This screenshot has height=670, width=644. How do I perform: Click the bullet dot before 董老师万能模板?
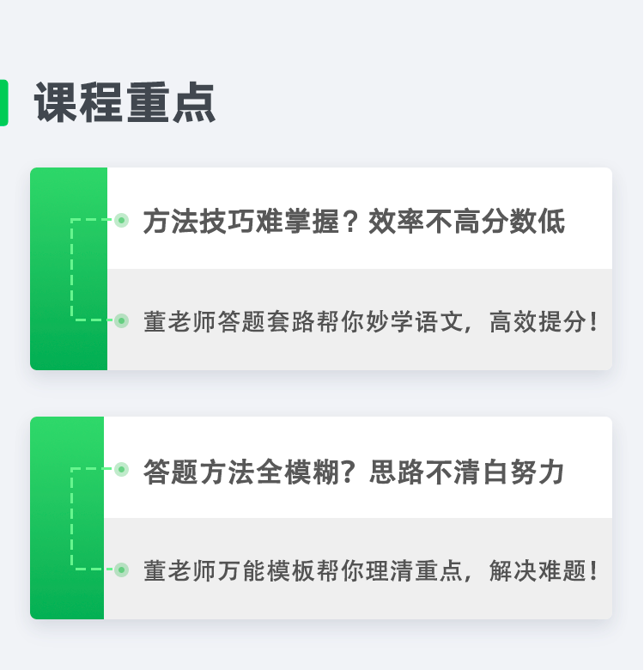[x=122, y=569]
